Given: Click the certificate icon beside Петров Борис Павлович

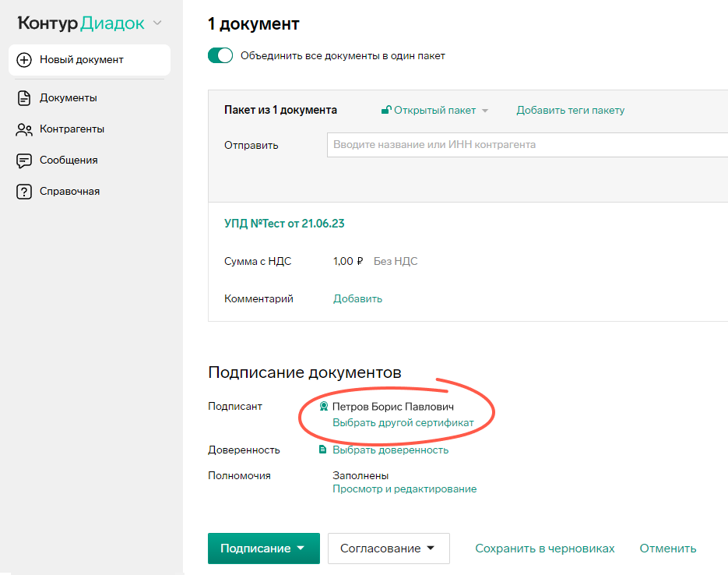Looking at the screenshot, I should click(324, 407).
